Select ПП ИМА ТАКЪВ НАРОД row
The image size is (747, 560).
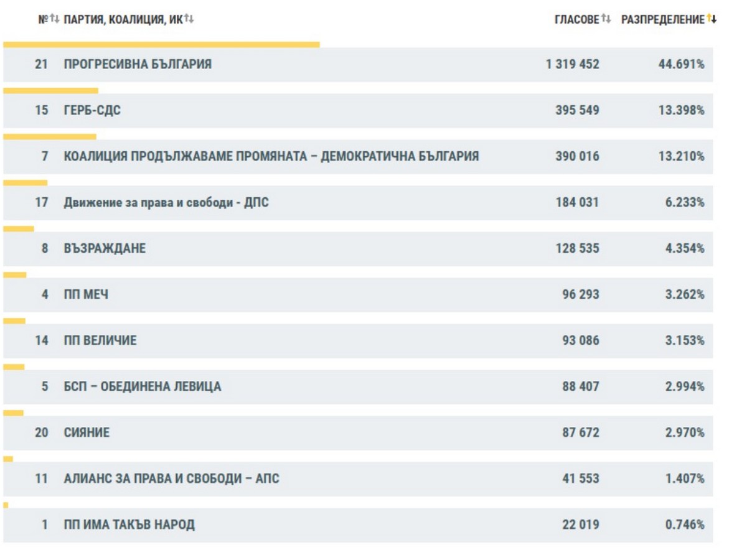click(129, 525)
